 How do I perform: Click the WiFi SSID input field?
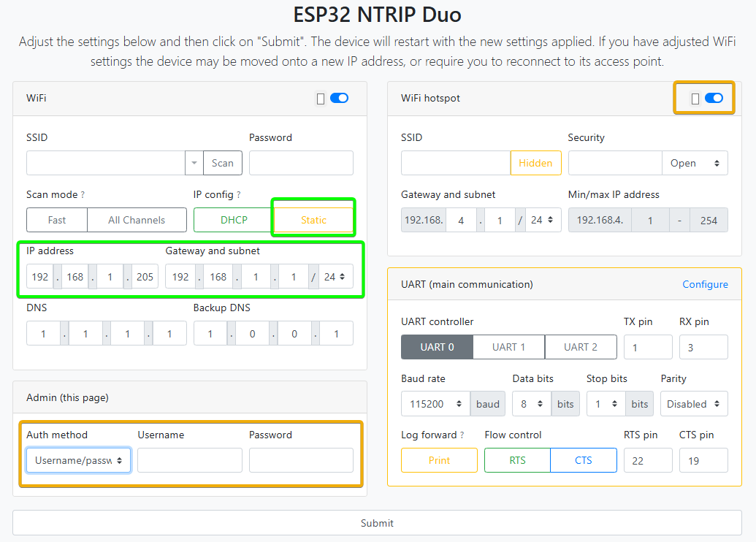point(106,163)
